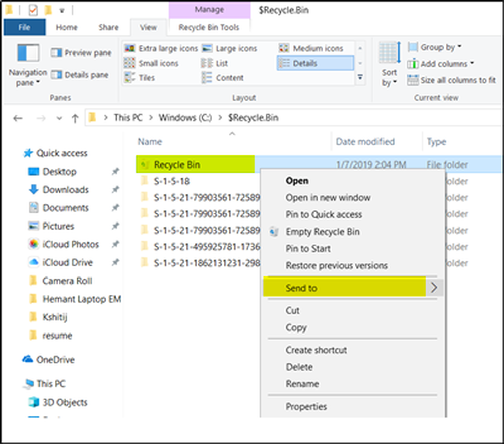Select 3D Objects under This PC
Image resolution: width=504 pixels, height=444 pixels.
(65, 402)
